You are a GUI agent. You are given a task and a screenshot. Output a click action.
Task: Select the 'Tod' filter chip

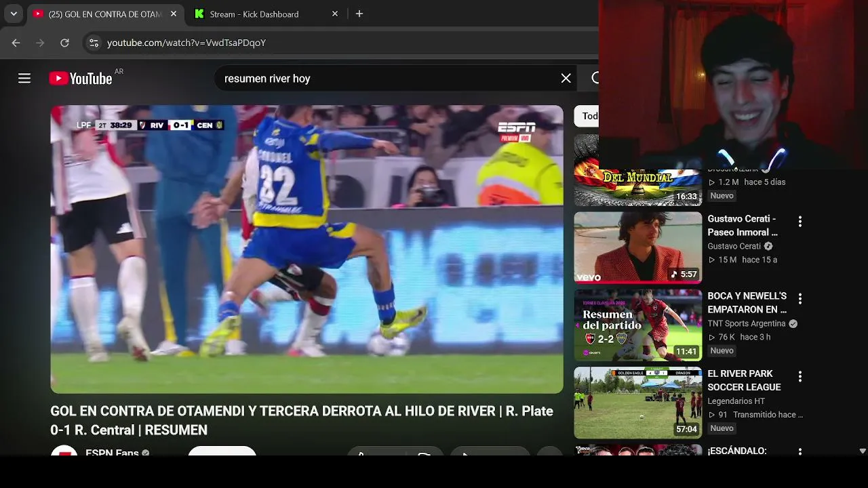tap(587, 116)
